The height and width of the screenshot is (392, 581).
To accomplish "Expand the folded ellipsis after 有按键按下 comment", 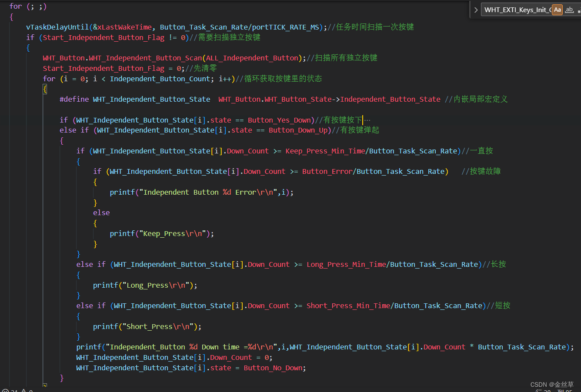I will click(x=367, y=120).
